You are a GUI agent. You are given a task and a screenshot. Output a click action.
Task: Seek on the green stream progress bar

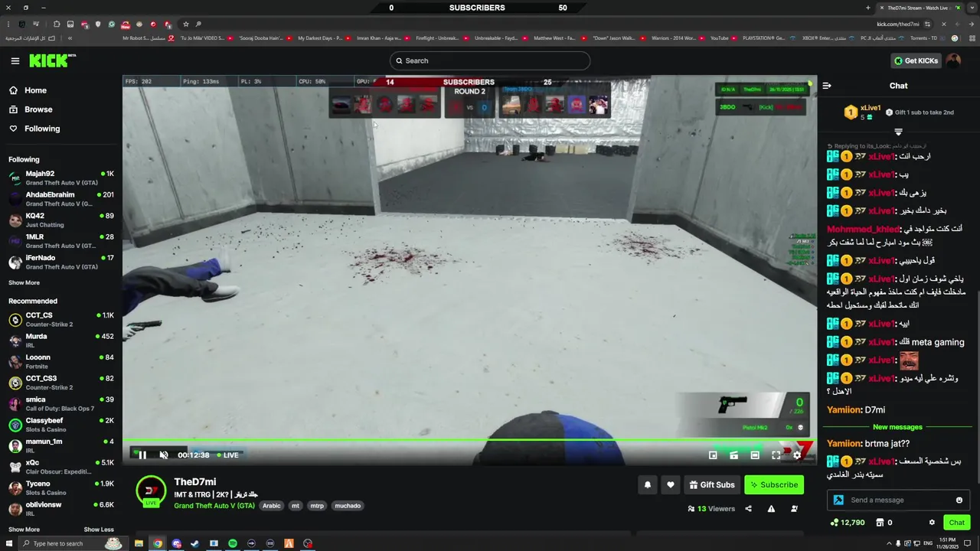(x=470, y=439)
